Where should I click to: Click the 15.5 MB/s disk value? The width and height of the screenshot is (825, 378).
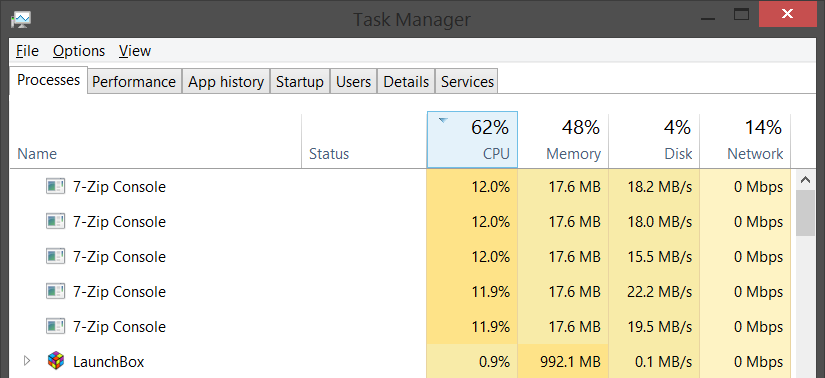tap(660, 257)
